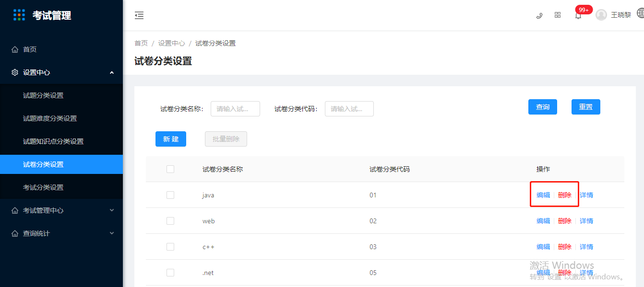Click 编辑 for the java row

tap(543, 195)
